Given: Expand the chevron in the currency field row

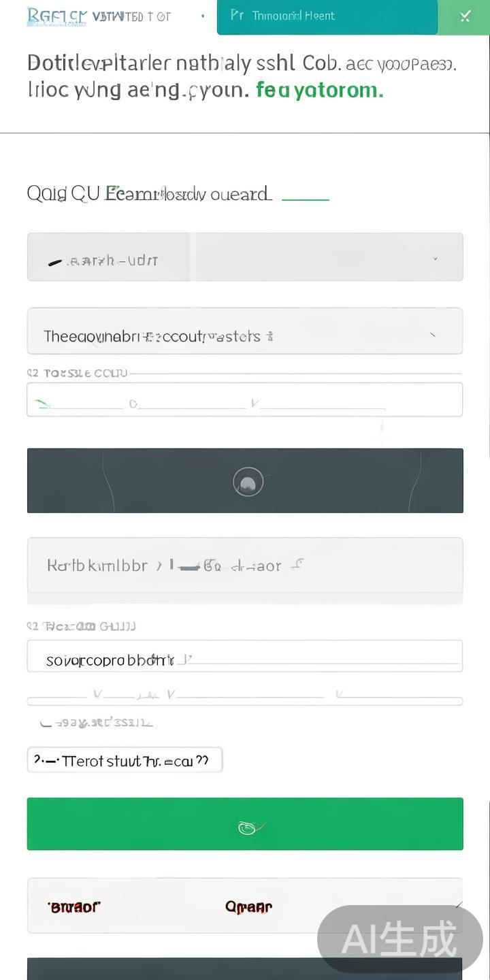Looking at the screenshot, I should (435, 259).
